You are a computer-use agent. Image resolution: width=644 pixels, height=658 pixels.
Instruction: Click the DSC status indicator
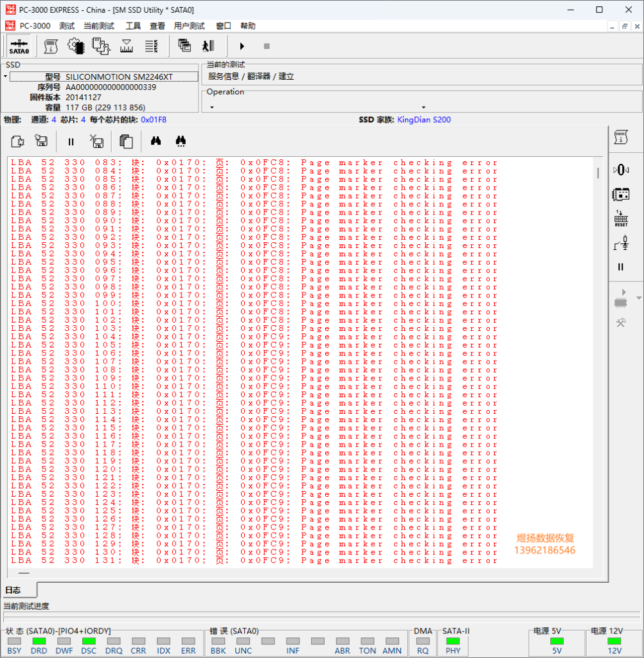pyautogui.click(x=89, y=641)
